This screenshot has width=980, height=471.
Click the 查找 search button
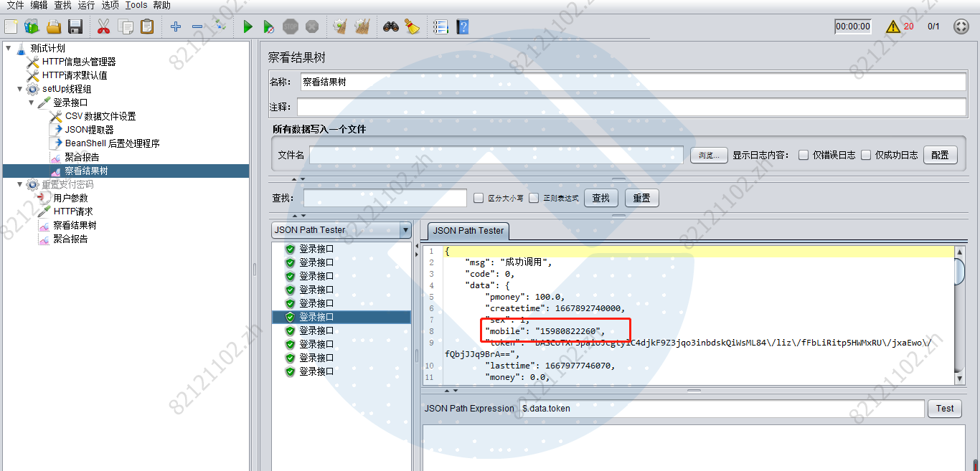(601, 198)
